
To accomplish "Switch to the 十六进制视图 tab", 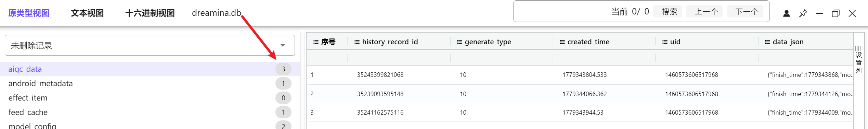I will pyautogui.click(x=150, y=13).
